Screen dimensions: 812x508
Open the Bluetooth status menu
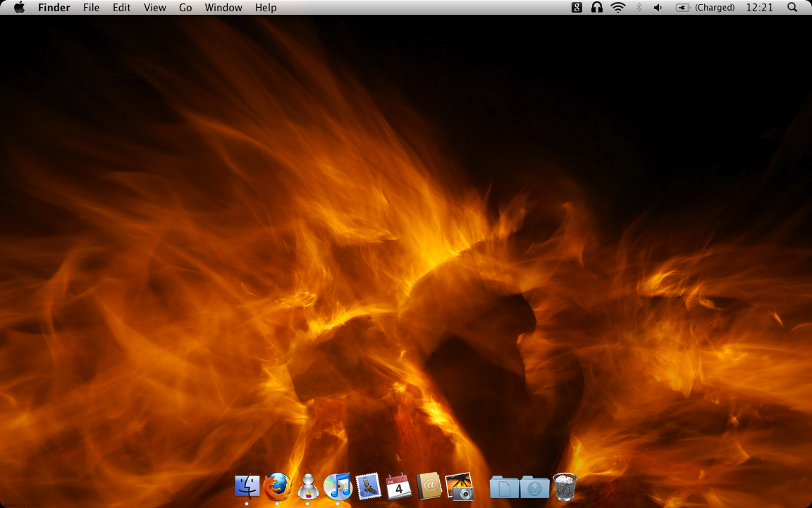tap(639, 7)
